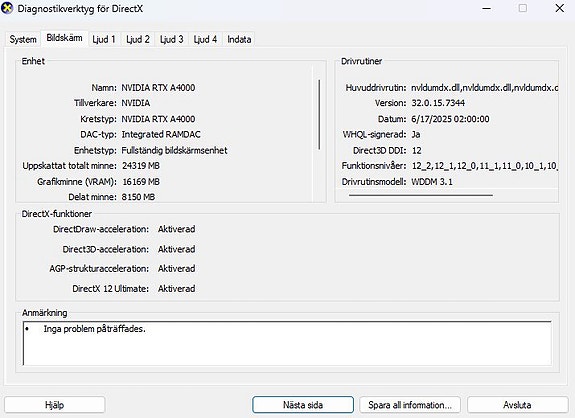Click the AGP-strukturacceleration Aktiverad value

click(176, 269)
